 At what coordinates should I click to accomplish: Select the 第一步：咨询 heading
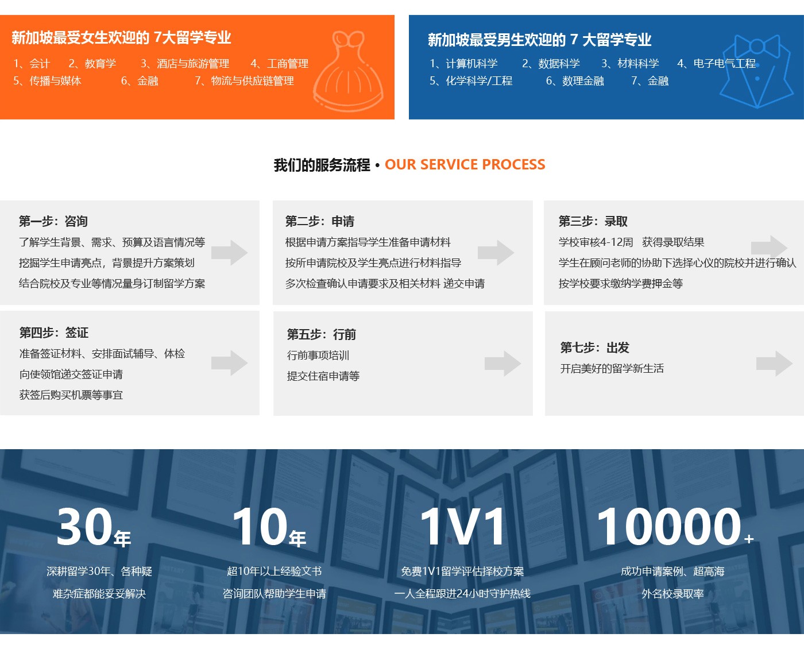53,222
